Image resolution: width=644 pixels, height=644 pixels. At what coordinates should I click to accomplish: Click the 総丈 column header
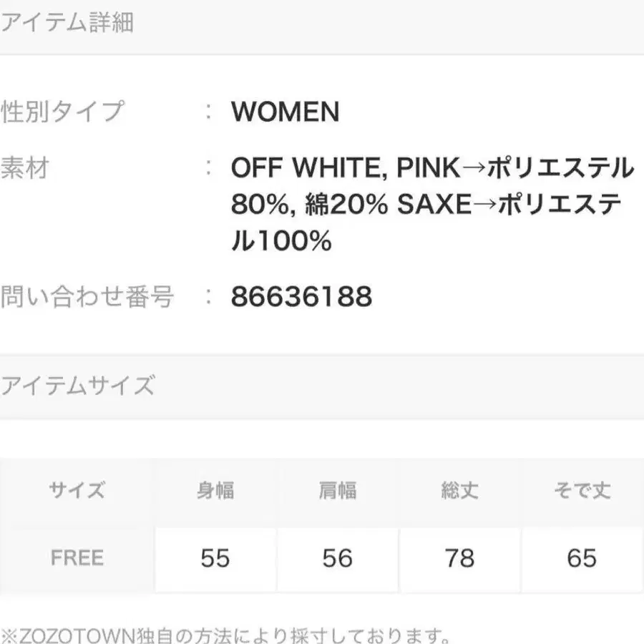[x=459, y=491]
